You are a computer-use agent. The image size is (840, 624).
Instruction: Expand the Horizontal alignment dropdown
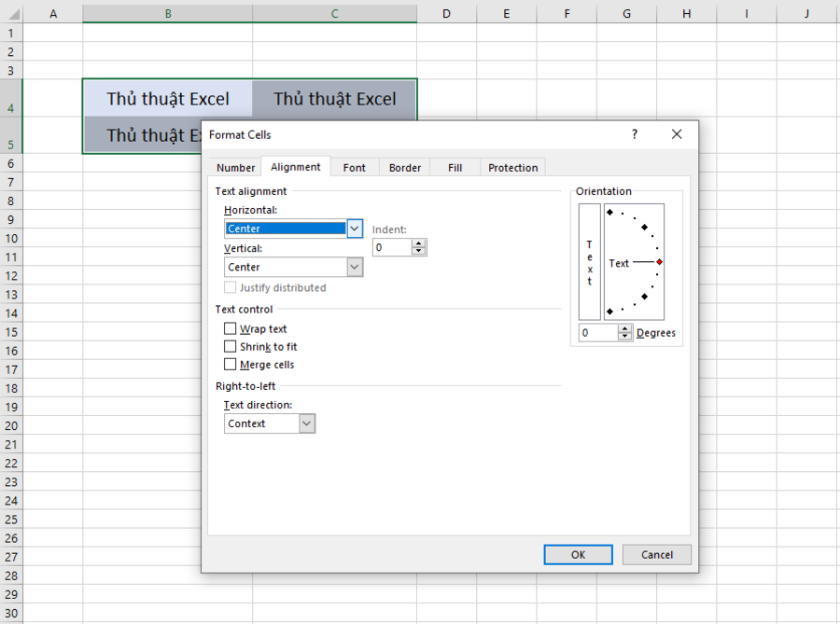point(355,229)
